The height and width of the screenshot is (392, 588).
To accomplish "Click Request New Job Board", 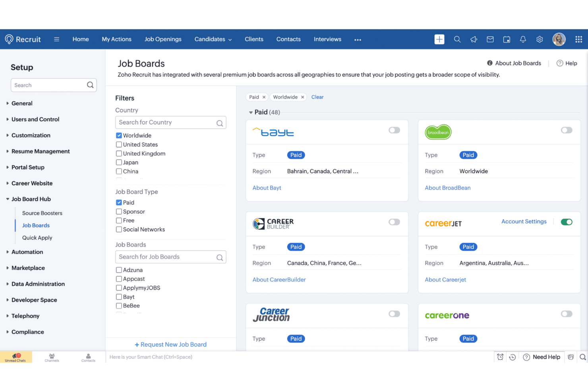I will point(170,345).
